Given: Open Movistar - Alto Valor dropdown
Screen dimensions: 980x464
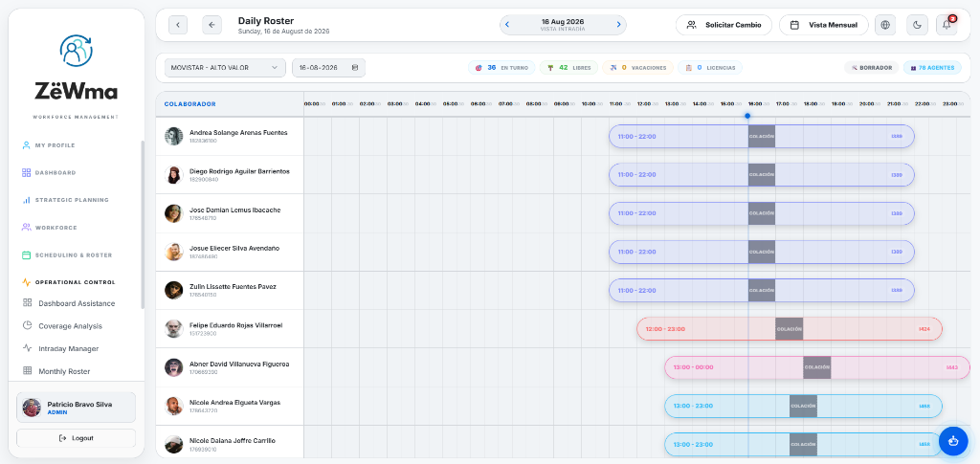Looking at the screenshot, I should tap(225, 67).
